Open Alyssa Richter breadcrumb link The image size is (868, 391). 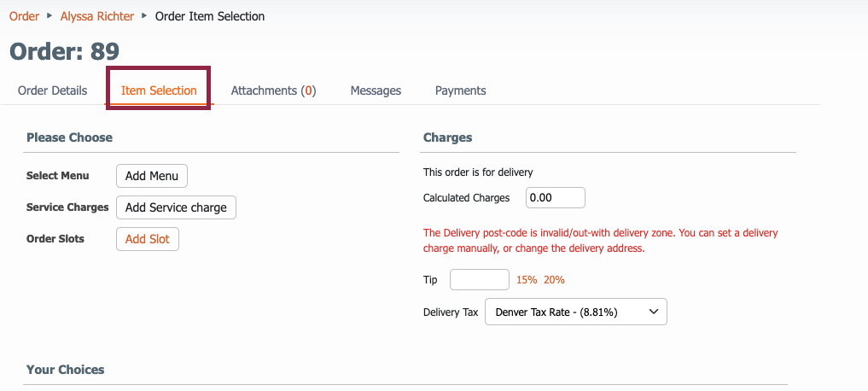coord(97,16)
